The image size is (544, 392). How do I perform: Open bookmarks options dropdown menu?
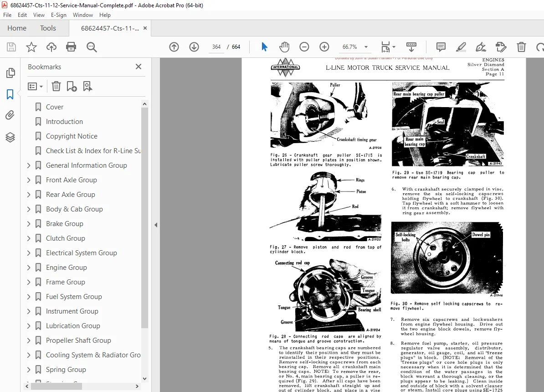tap(35, 86)
